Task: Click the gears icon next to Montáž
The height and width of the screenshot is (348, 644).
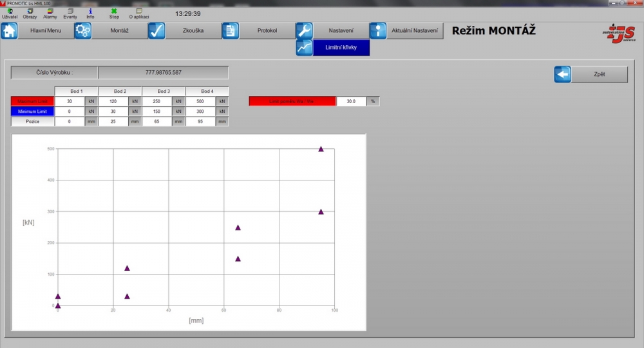Action: click(x=82, y=31)
